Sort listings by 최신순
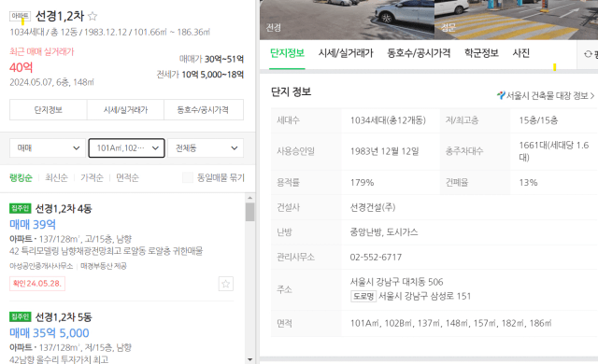This screenshot has width=598, height=364. pyautogui.click(x=56, y=177)
